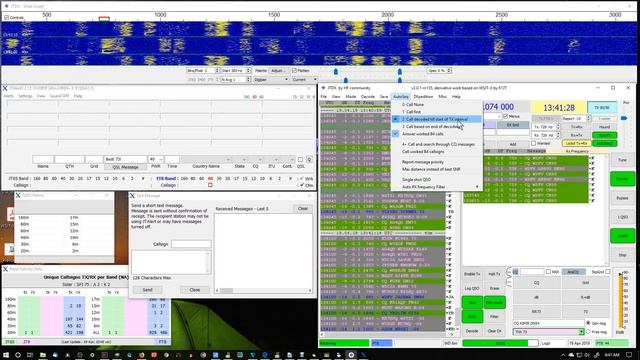Image resolution: width=640 pixels, height=360 pixels.
Task: Click the Hound button
Action: click(x=604, y=127)
